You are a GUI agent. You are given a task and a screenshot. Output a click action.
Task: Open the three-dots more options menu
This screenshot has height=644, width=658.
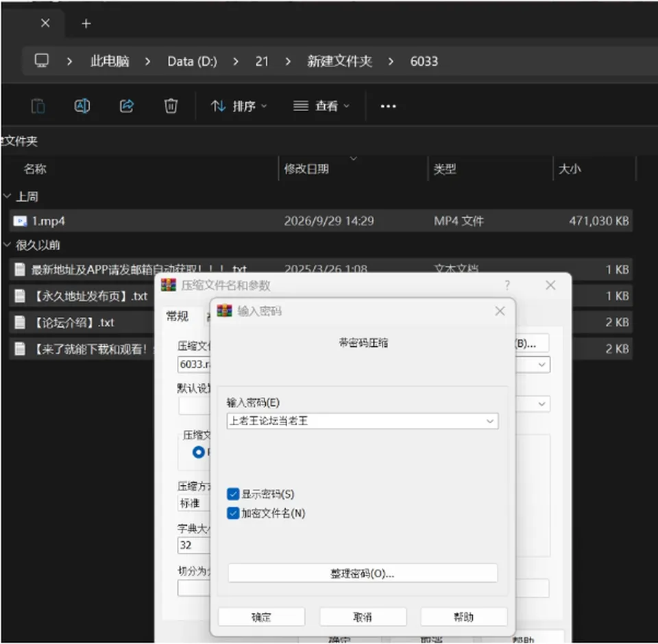388,106
